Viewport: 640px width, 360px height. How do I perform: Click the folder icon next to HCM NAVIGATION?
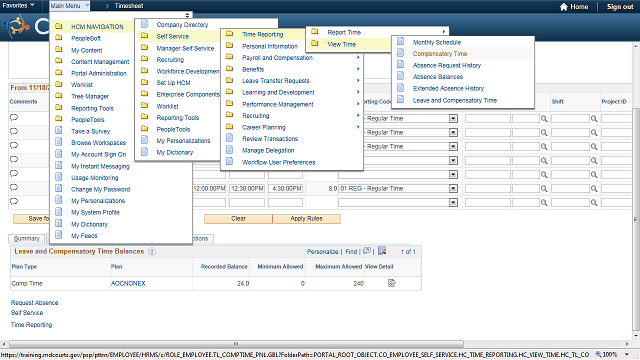tap(59, 26)
